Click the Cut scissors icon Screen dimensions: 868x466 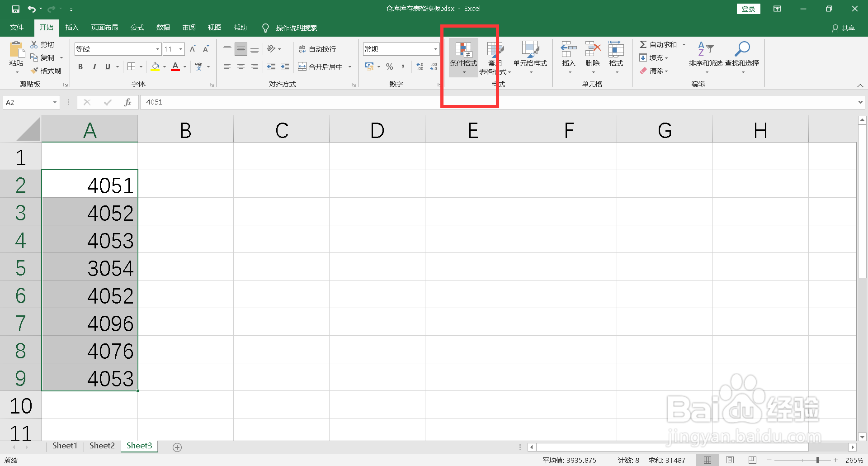(34, 44)
